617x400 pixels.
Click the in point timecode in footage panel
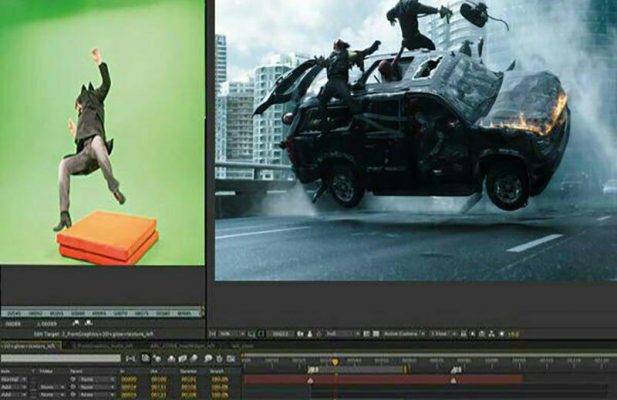(13, 324)
